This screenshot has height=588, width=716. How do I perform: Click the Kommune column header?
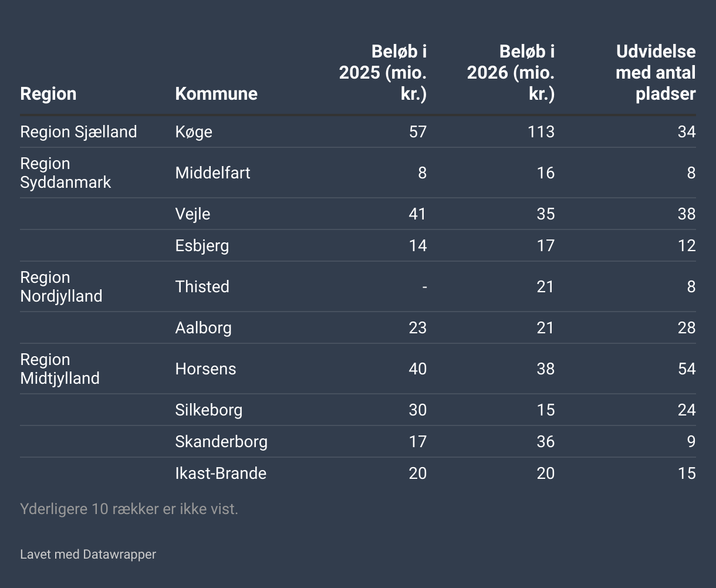pos(216,94)
